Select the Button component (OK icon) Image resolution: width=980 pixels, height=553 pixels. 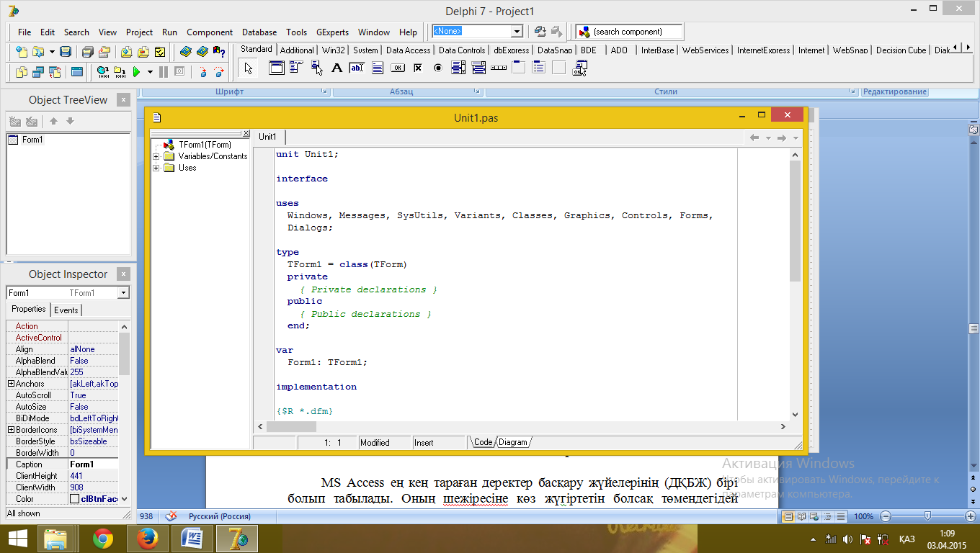397,68
